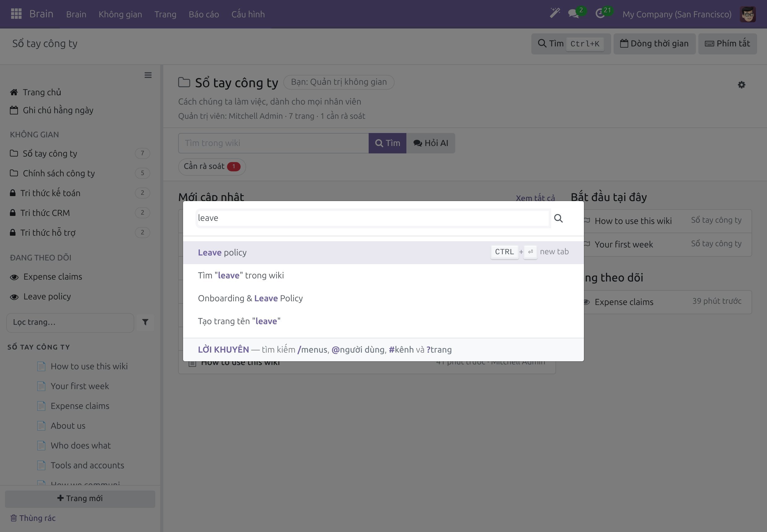The height and width of the screenshot is (532, 767).
Task: Click the home icon for Trang chủ
Action: pyautogui.click(x=14, y=92)
